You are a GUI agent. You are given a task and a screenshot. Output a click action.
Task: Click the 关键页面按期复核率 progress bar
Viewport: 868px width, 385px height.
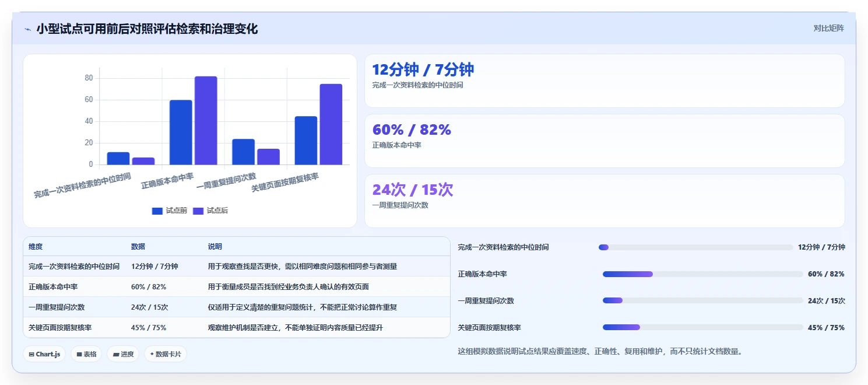[x=703, y=328]
